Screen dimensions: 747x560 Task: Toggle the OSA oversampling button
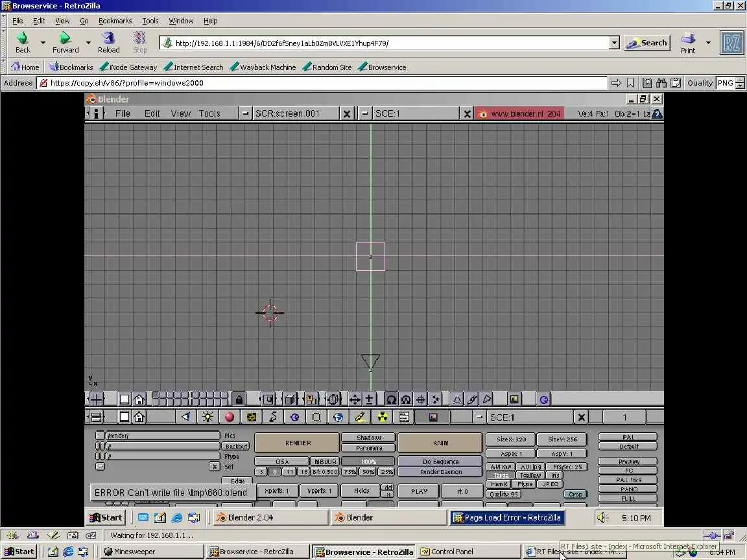click(281, 461)
